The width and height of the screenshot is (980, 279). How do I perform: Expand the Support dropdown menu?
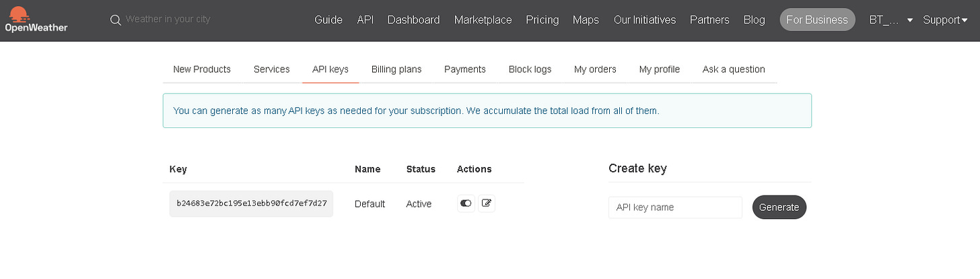point(946,20)
